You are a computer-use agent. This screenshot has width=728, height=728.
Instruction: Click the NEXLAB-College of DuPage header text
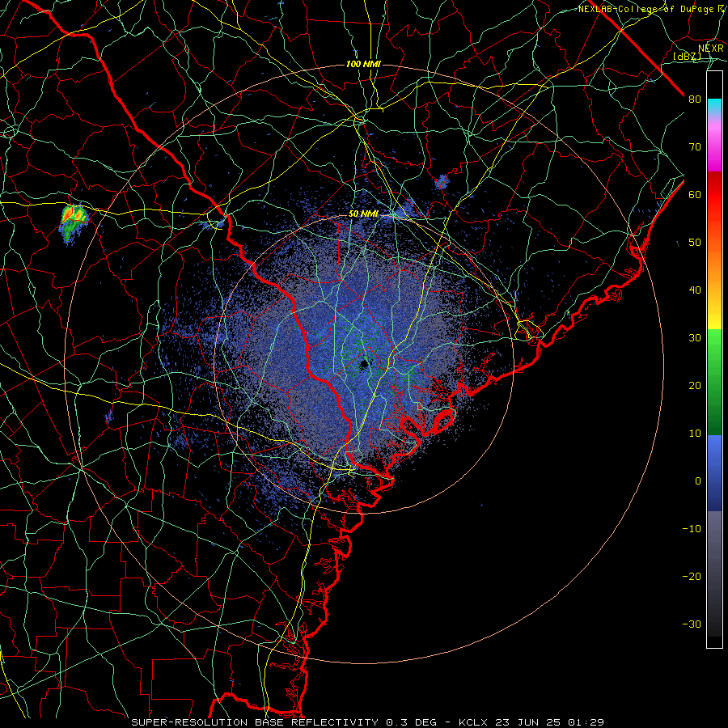click(x=645, y=9)
